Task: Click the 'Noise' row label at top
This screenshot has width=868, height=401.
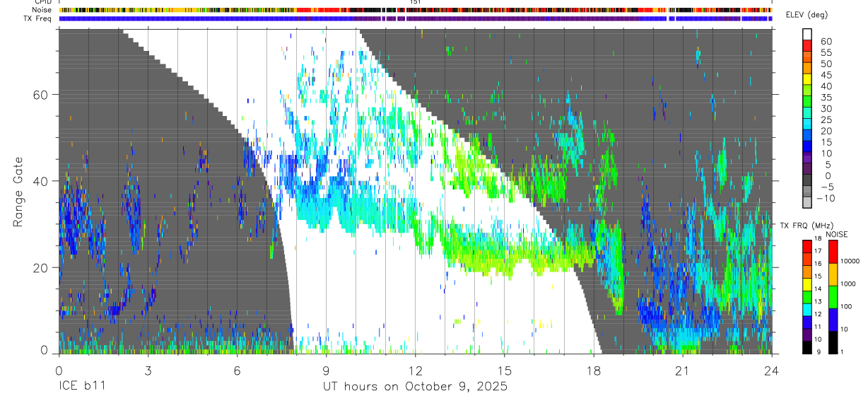Action: pyautogui.click(x=41, y=10)
